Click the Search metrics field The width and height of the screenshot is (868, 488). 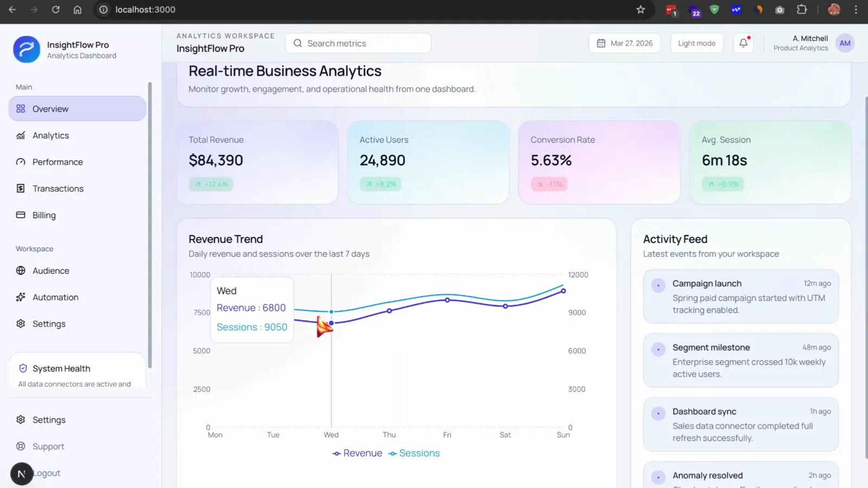click(x=358, y=43)
